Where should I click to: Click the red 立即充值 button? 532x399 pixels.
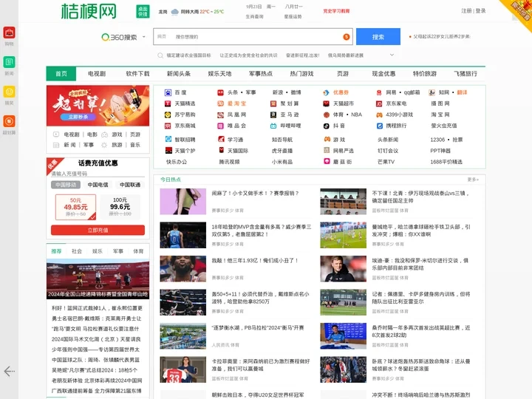coord(98,230)
